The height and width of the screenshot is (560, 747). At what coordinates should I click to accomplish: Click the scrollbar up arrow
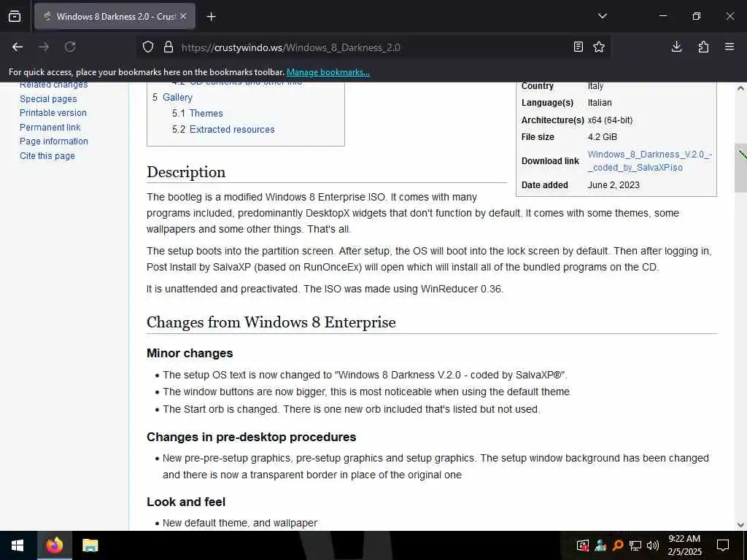coord(740,88)
